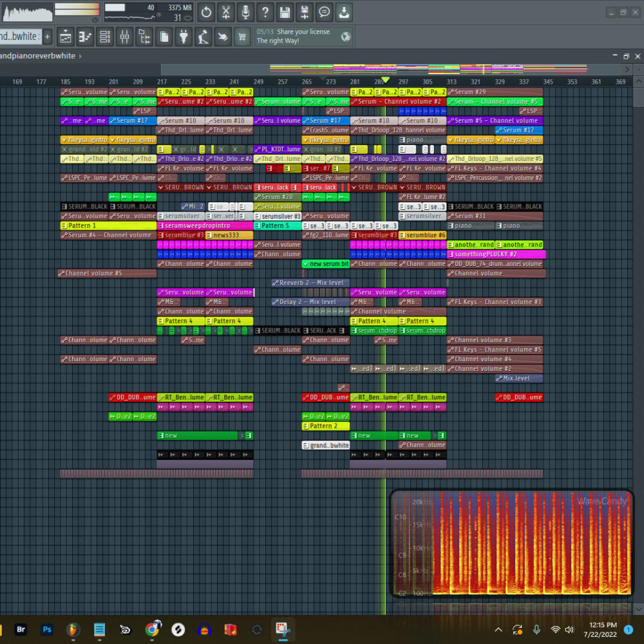The height and width of the screenshot is (644, 644).
Task: Select the FL Keys - Channel volume #3 clip
Action: point(495,302)
